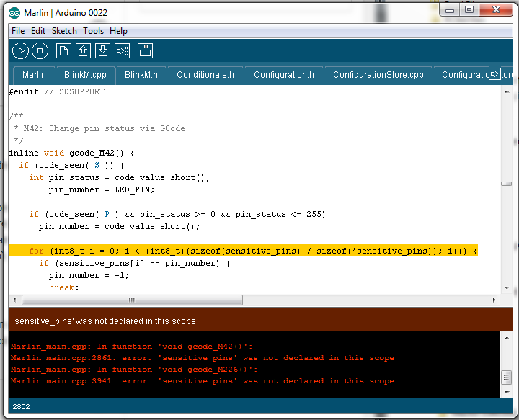519x420 pixels.
Task: Open the Help menu
Action: point(118,31)
